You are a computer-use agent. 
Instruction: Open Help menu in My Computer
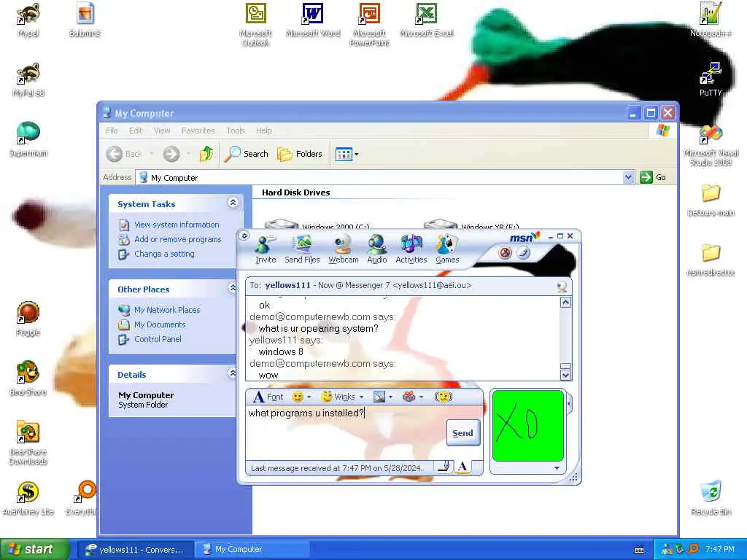263,131
